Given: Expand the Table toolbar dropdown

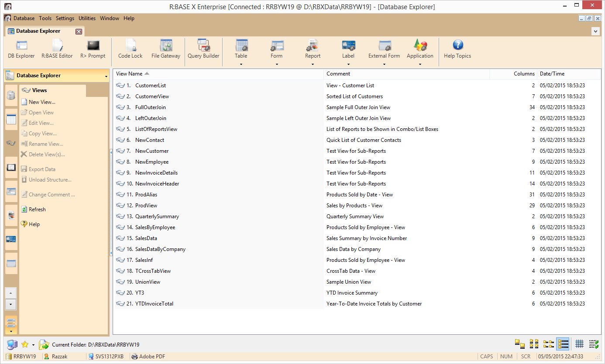Looking at the screenshot, I should click(x=241, y=65).
